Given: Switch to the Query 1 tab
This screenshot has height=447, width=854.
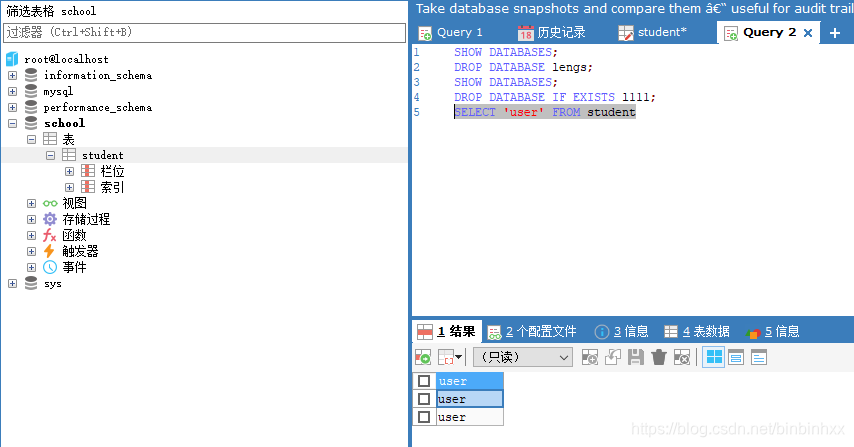Looking at the screenshot, I should tap(450, 33).
